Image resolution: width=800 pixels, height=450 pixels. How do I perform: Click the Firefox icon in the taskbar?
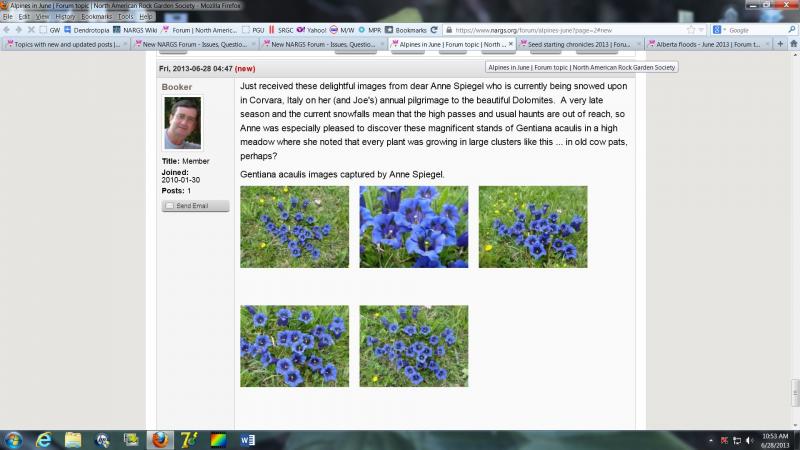pyautogui.click(x=158, y=438)
